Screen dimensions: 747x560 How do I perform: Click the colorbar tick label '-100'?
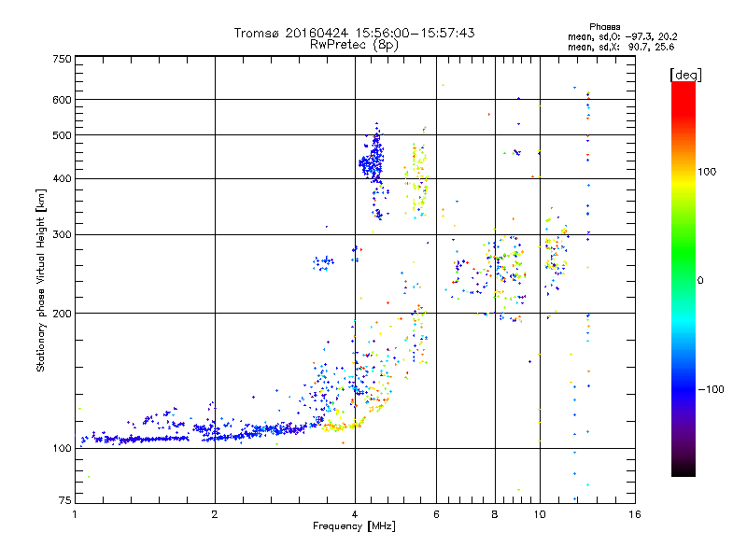[711, 389]
